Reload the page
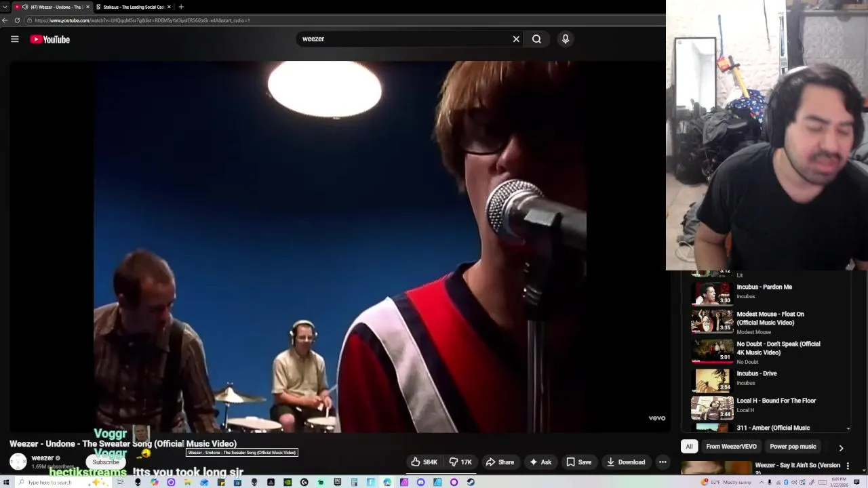The height and width of the screenshot is (488, 868). pyautogui.click(x=18, y=20)
